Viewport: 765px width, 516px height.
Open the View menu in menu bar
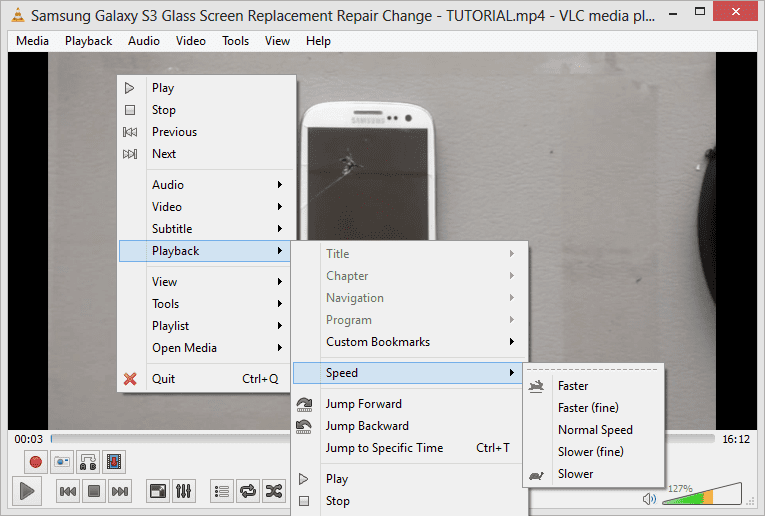click(x=278, y=41)
